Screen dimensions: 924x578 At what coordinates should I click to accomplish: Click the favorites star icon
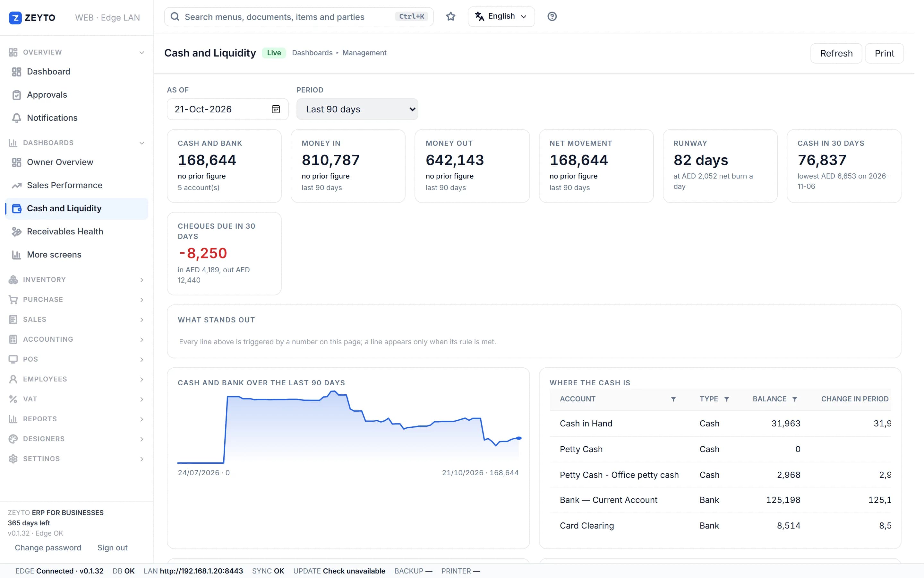pos(450,16)
